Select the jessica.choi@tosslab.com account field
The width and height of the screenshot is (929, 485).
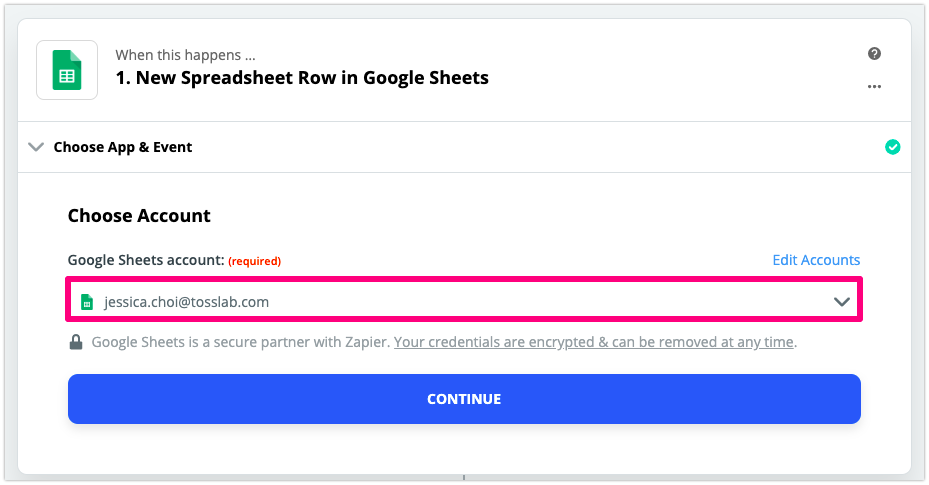464,300
